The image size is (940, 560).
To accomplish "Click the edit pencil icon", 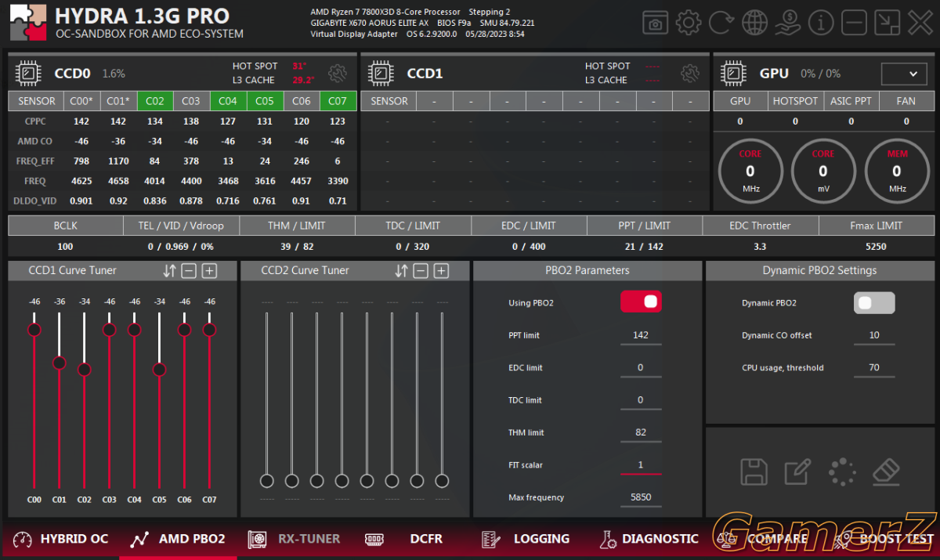I will point(797,472).
